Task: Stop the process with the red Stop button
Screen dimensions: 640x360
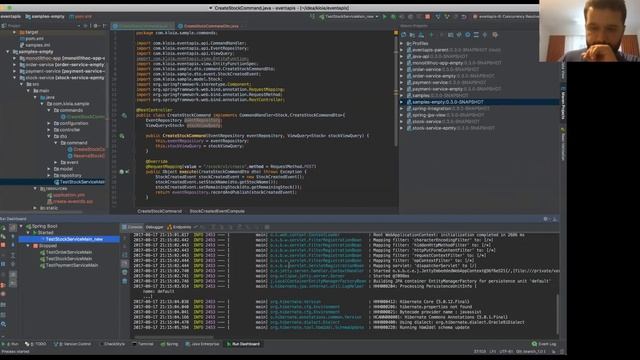Action: [x=427, y=17]
